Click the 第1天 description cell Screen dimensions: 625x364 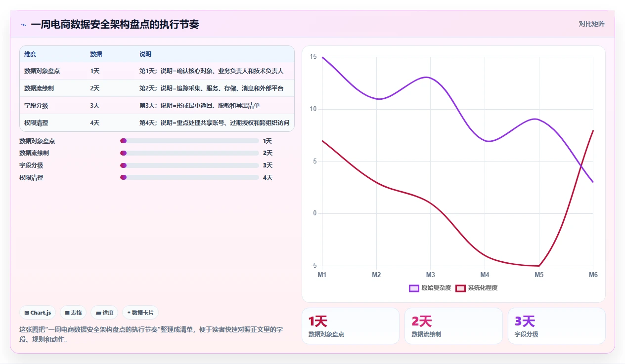[214, 71]
